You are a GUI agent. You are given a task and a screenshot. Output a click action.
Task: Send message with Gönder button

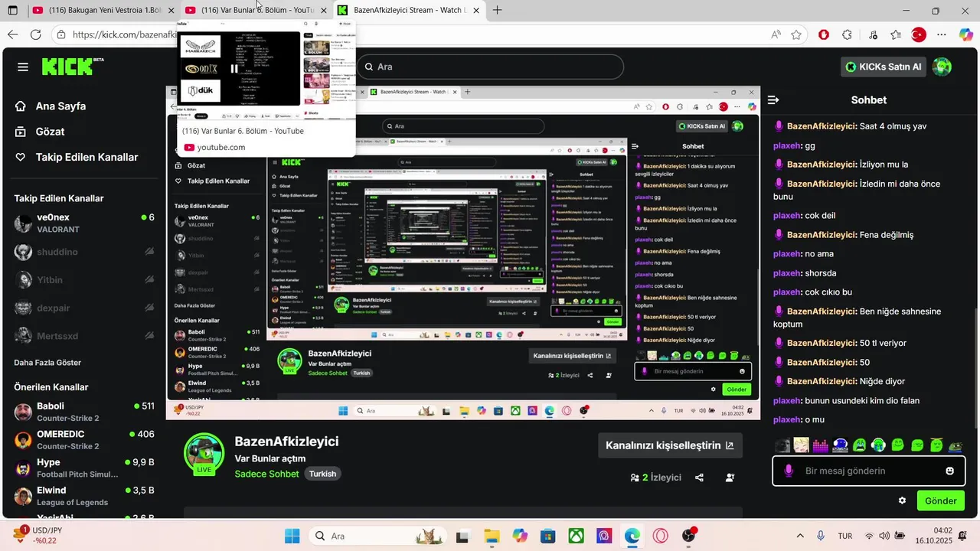pyautogui.click(x=940, y=500)
